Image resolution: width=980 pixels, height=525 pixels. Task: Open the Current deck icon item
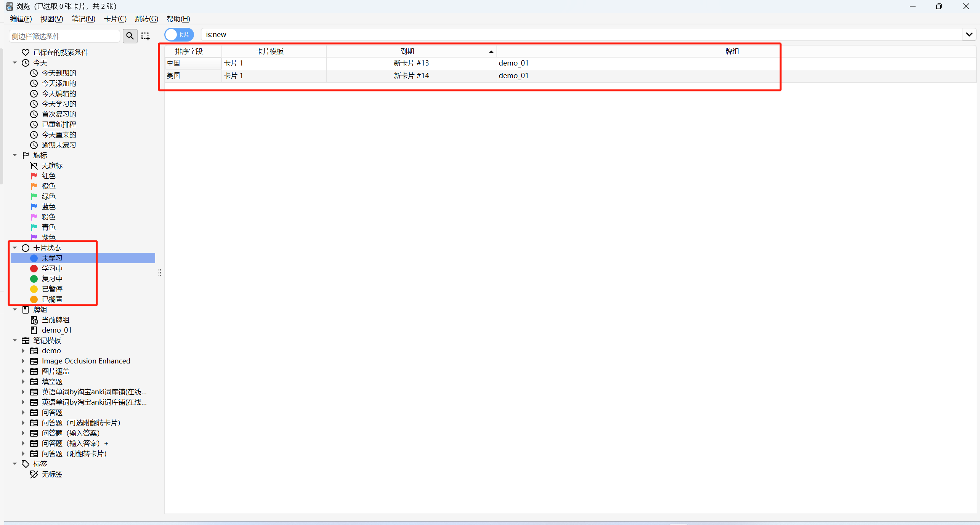[x=34, y=320]
